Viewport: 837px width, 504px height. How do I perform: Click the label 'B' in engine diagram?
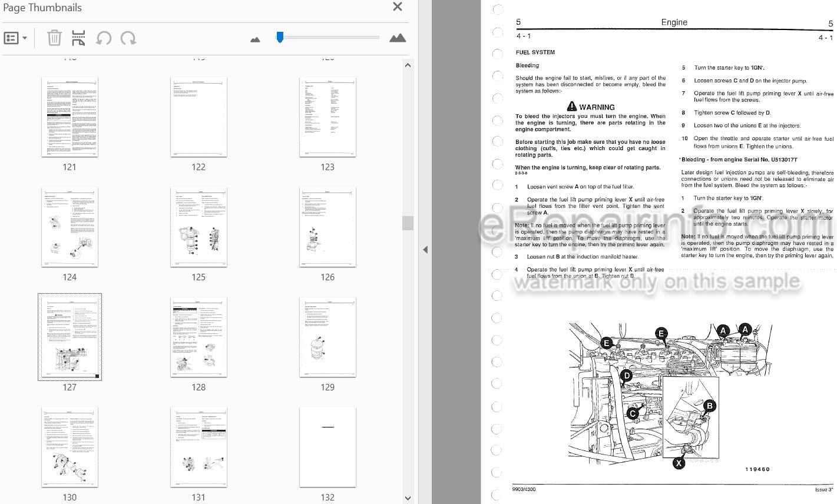tap(710, 406)
